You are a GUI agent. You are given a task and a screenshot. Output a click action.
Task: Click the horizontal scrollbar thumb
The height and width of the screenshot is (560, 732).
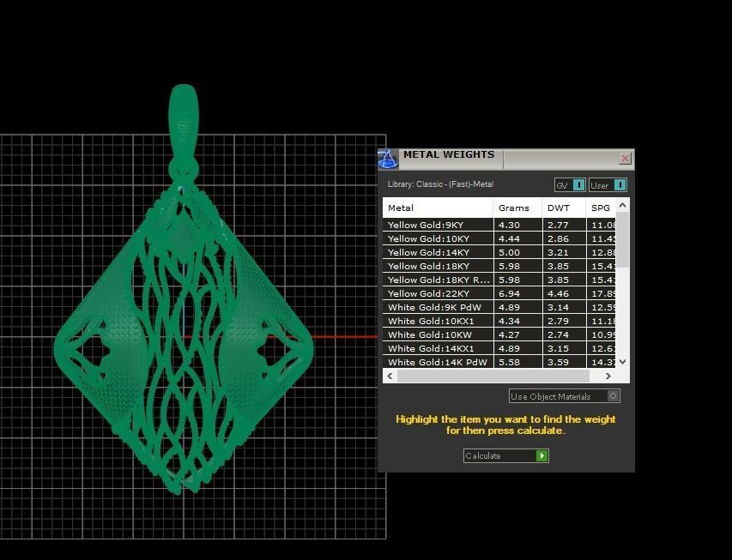[493, 376]
